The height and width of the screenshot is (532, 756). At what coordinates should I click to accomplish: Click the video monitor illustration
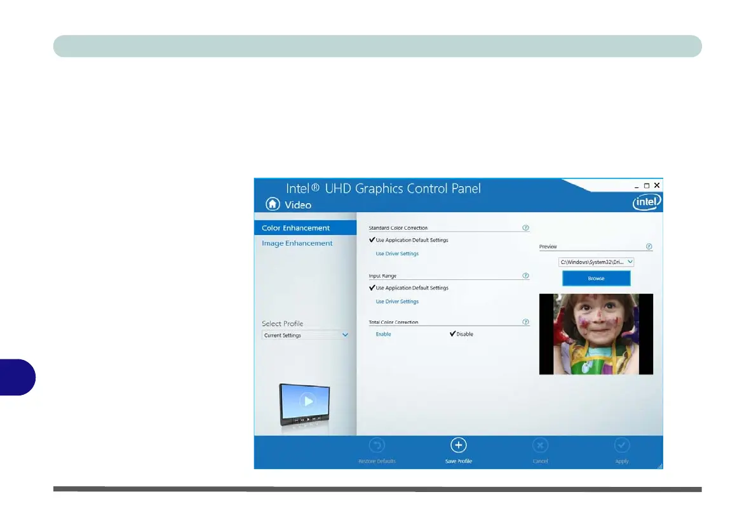tap(305, 406)
